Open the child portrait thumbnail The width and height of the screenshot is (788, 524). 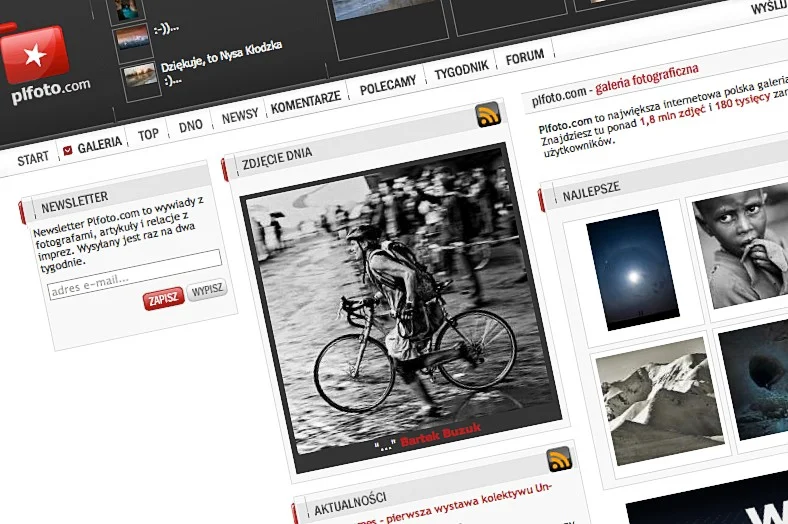click(743, 245)
